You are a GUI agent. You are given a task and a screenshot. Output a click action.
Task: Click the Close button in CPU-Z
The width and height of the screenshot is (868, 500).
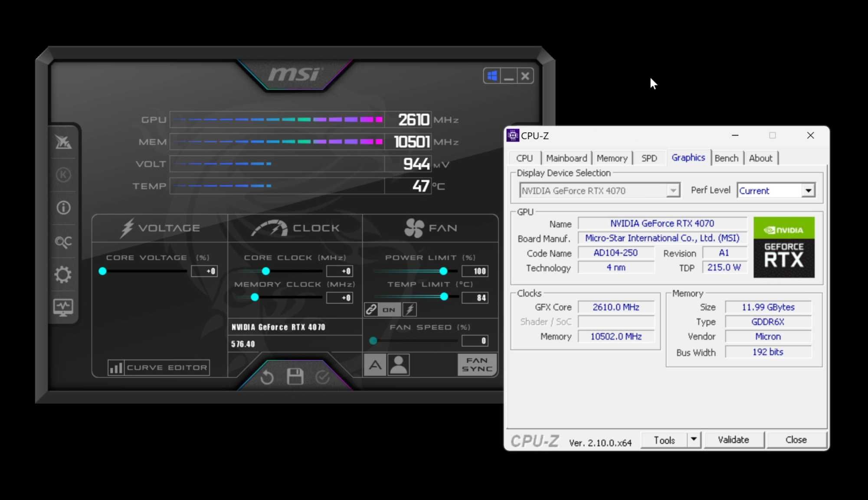coord(796,440)
